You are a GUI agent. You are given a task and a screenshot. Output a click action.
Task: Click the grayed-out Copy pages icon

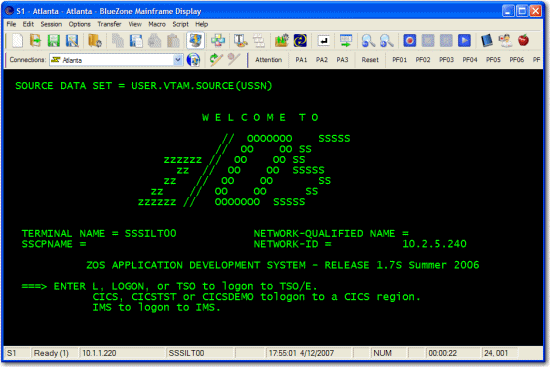(118, 41)
